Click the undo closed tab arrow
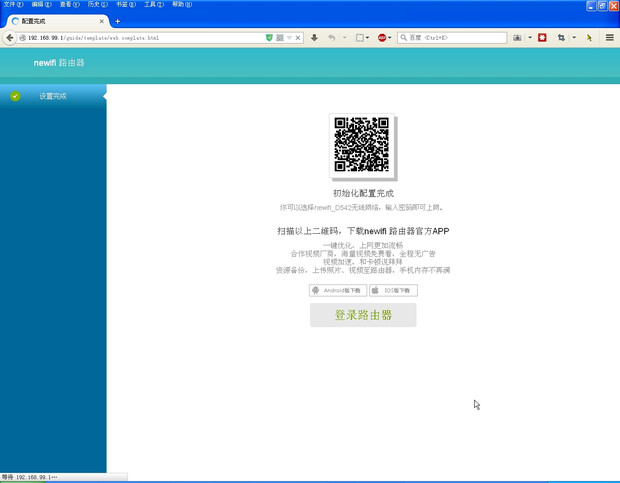The width and height of the screenshot is (620, 483). coord(332,38)
